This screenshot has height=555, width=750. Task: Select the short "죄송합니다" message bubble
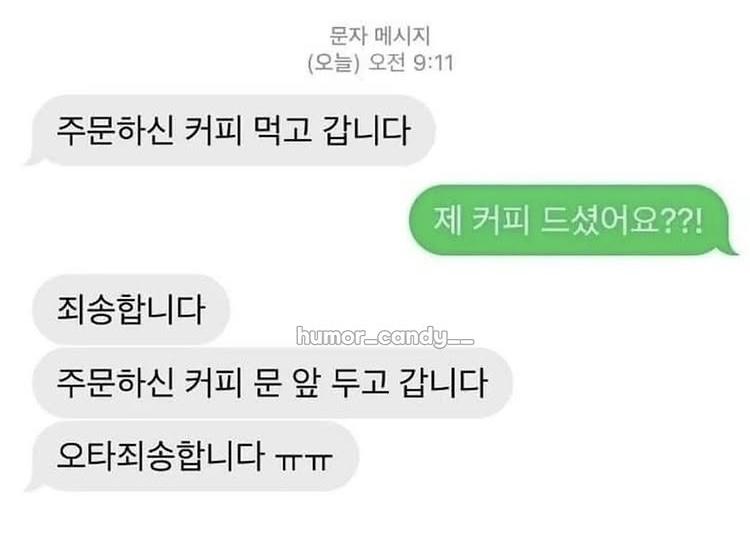pos(131,310)
